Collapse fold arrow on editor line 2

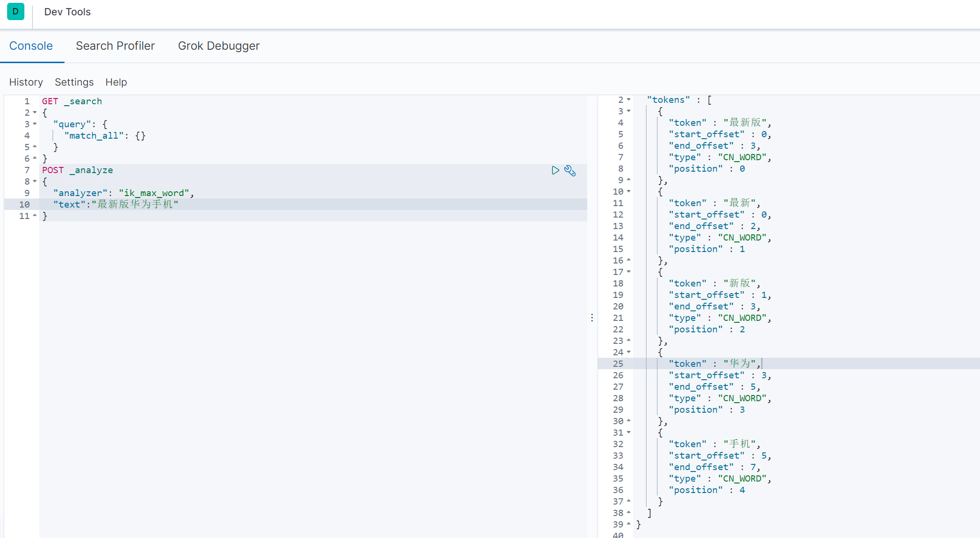35,112
